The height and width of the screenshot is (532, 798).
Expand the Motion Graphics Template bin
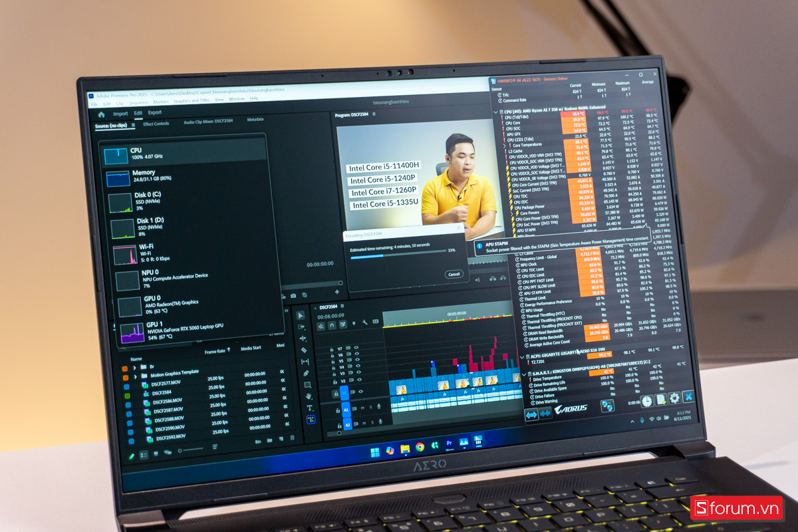(135, 376)
